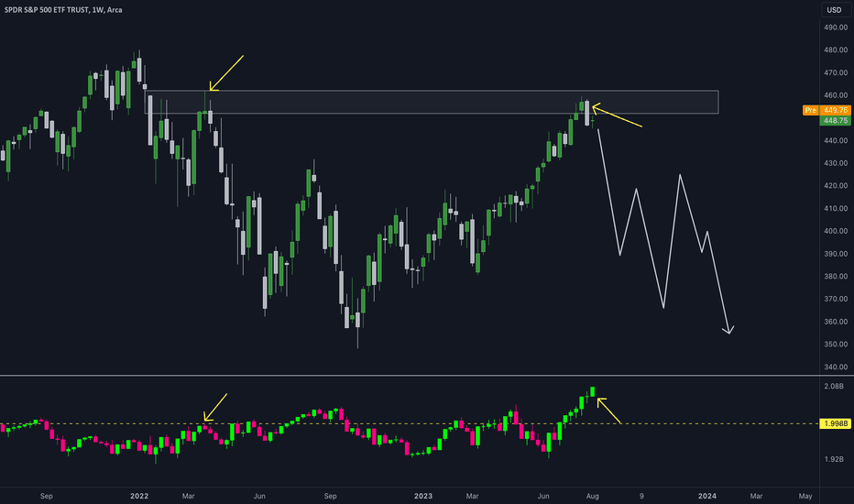
Task: Click the yellow 1.998B indicator value label
Action: tap(835, 423)
